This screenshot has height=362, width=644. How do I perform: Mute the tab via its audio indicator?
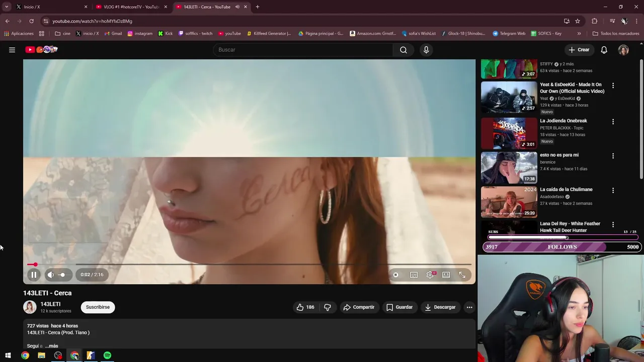coord(237,7)
